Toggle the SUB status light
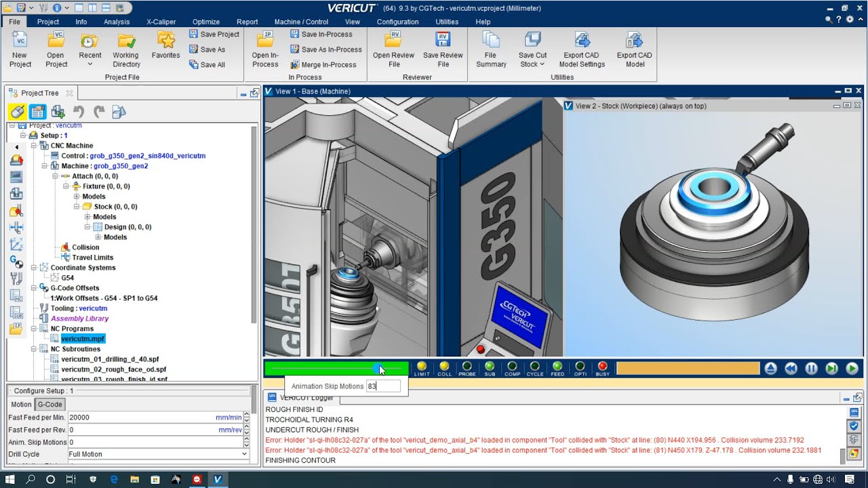Viewport: 868px width, 488px height. pyautogui.click(x=490, y=369)
